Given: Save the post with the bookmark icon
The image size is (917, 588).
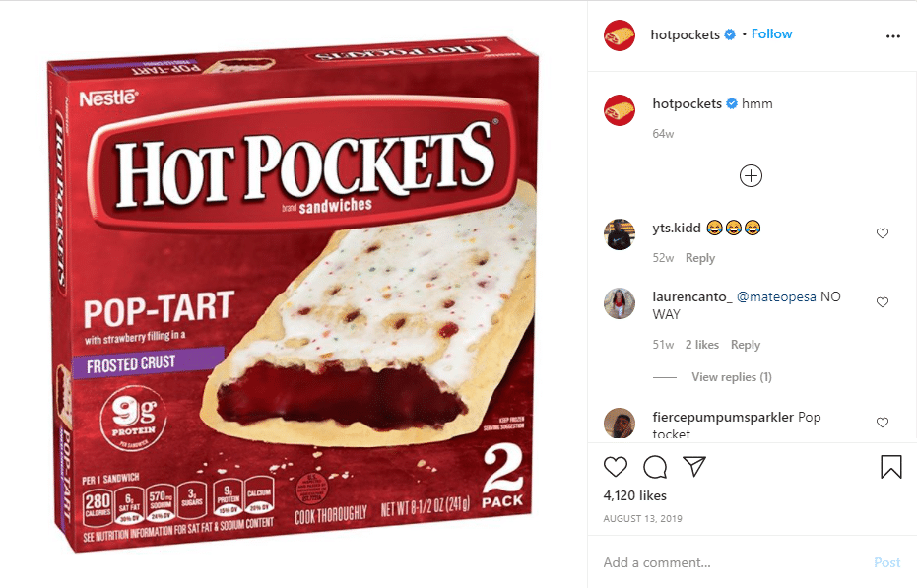Looking at the screenshot, I should click(x=891, y=467).
